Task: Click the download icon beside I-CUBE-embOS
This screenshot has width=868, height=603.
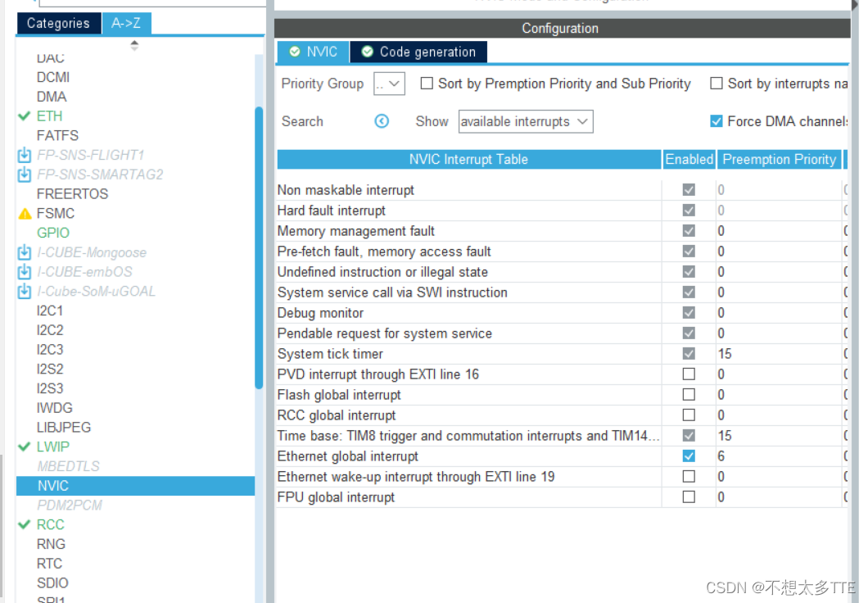Action: click(24, 272)
